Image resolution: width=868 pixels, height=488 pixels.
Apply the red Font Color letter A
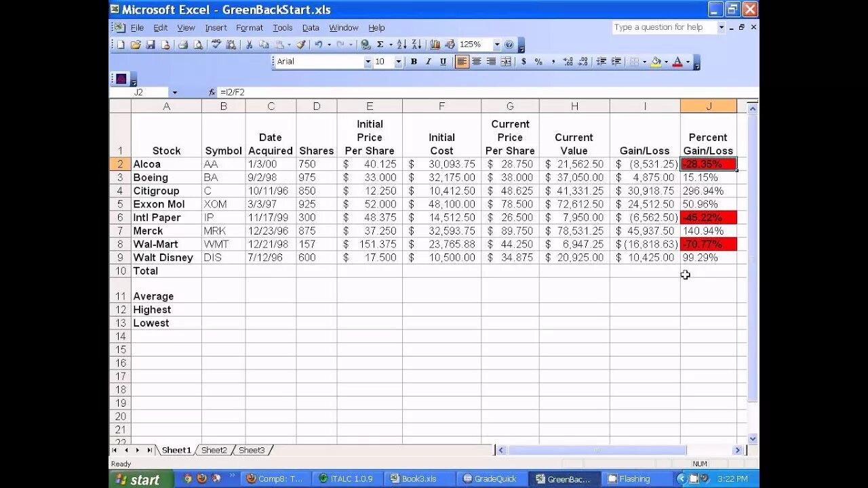point(677,62)
